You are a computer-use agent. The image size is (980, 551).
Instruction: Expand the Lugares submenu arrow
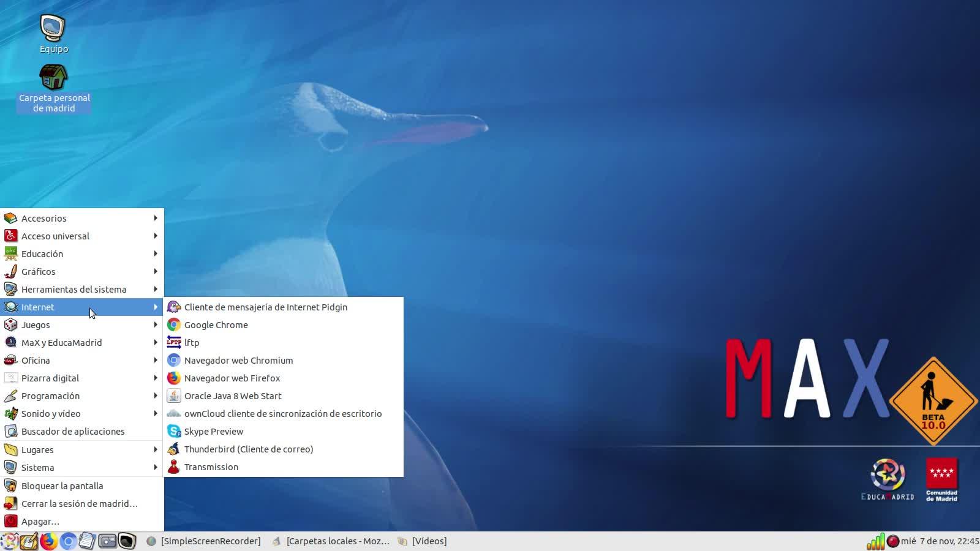pos(156,450)
